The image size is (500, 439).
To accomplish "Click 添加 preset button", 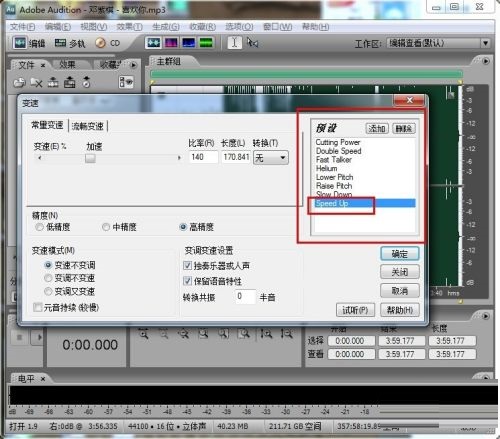I will coord(377,128).
